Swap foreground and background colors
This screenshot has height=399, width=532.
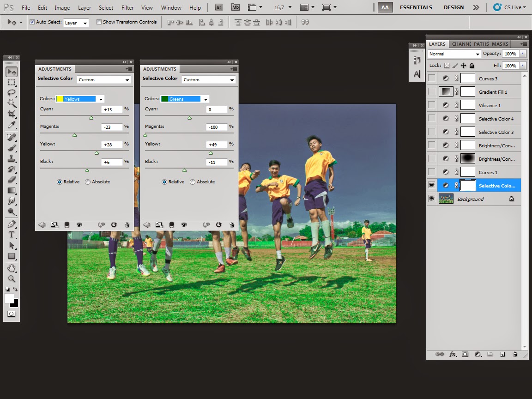click(x=15, y=289)
